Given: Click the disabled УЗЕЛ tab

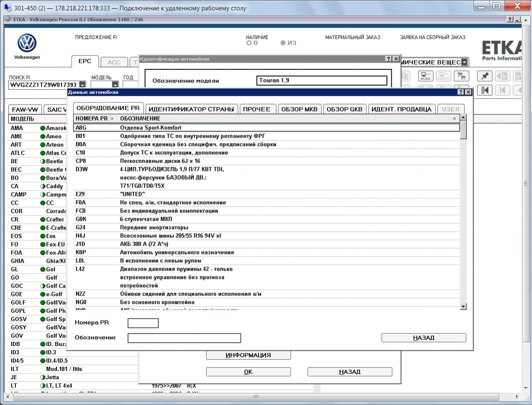Looking at the screenshot, I should (450, 109).
